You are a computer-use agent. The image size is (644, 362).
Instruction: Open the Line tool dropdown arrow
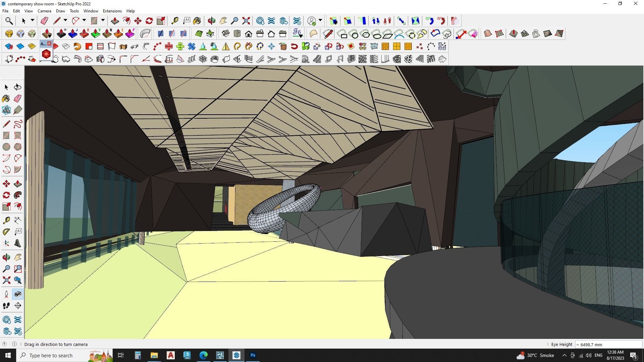point(65,21)
